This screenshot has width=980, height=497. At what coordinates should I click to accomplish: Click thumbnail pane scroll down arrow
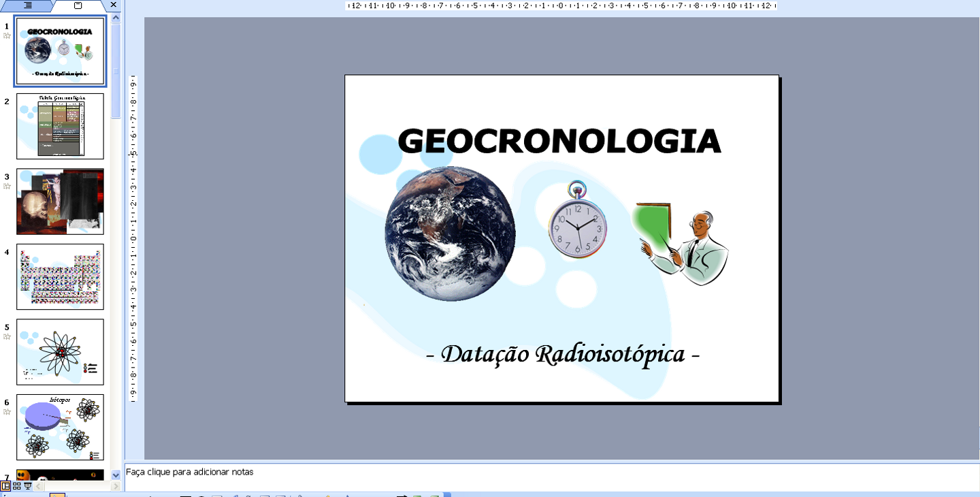[x=116, y=475]
